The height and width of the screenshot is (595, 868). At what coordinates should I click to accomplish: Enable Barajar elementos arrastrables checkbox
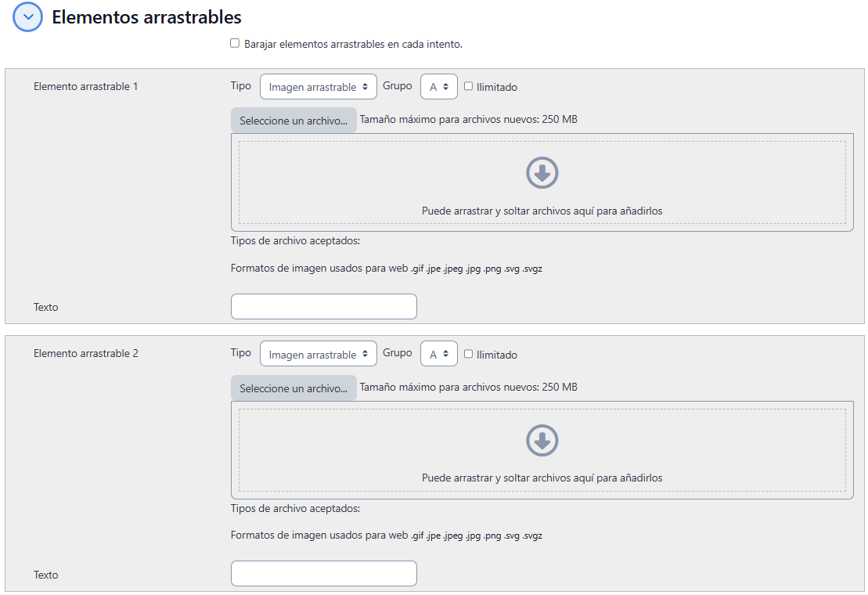point(235,44)
